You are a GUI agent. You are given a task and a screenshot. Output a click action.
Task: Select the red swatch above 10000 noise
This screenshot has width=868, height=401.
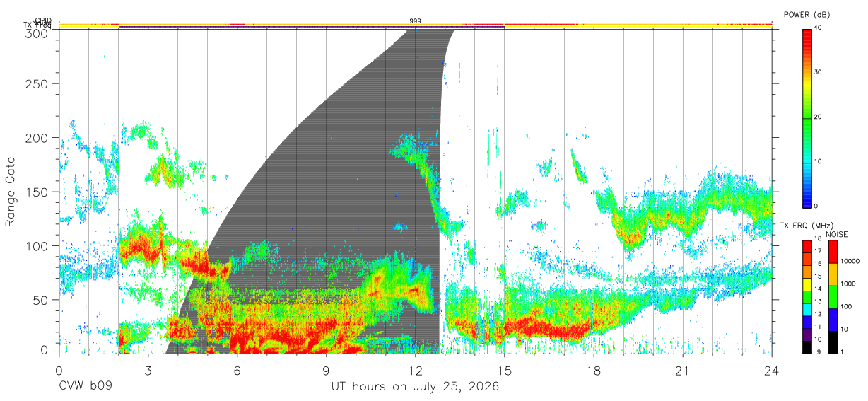[833, 252]
